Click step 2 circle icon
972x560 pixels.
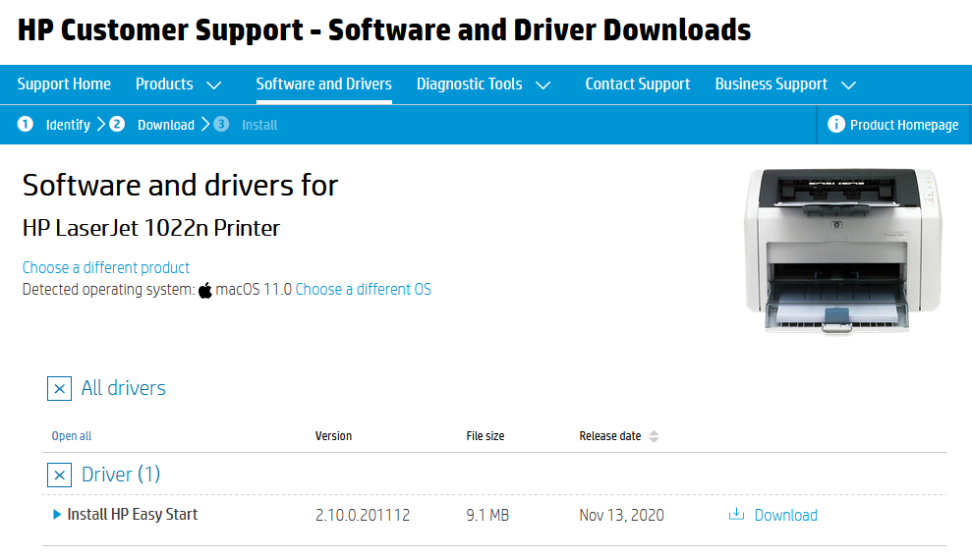[x=117, y=124]
